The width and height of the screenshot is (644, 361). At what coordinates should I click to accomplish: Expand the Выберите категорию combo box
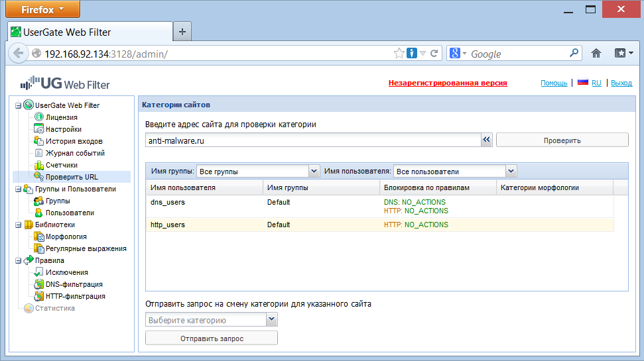[271, 320]
